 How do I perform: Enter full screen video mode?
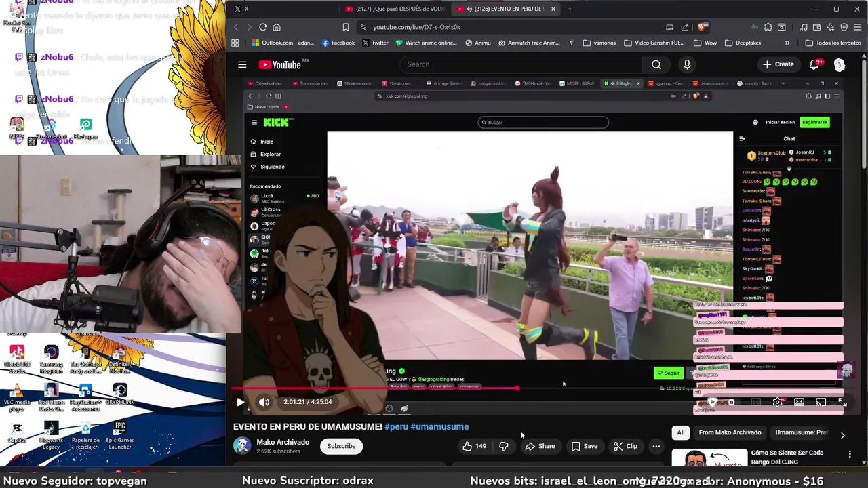pyautogui.click(x=842, y=402)
